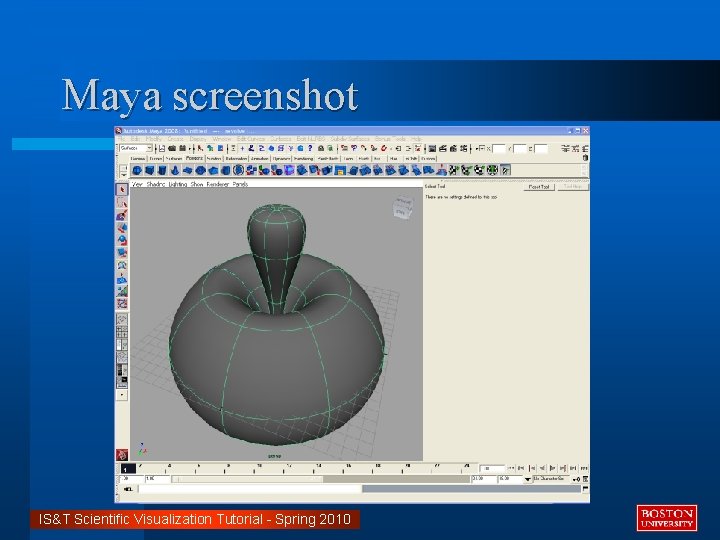Open the Surfaces menu set dropdown
The height and width of the screenshot is (540, 720).
click(136, 148)
